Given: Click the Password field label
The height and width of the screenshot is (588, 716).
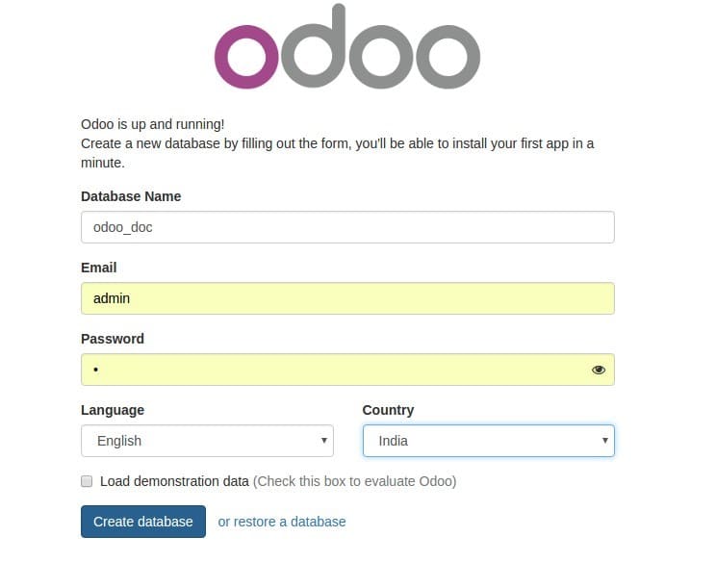Looking at the screenshot, I should [x=113, y=339].
